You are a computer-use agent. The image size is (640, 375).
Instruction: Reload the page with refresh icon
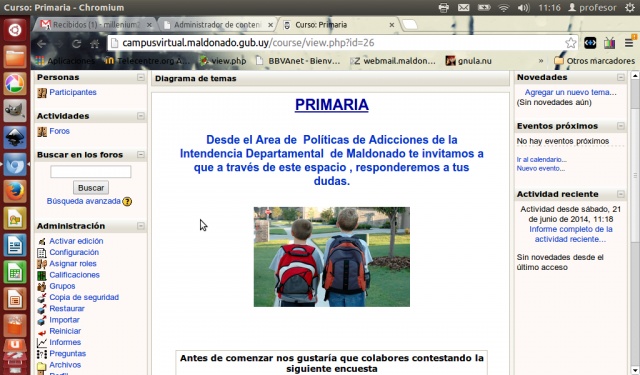pyautogui.click(x=76, y=43)
